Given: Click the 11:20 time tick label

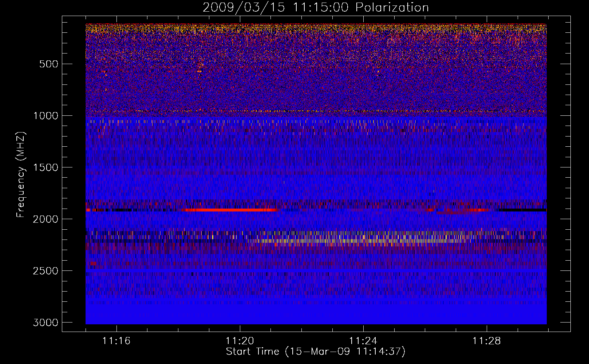Looking at the screenshot, I should click(240, 341).
